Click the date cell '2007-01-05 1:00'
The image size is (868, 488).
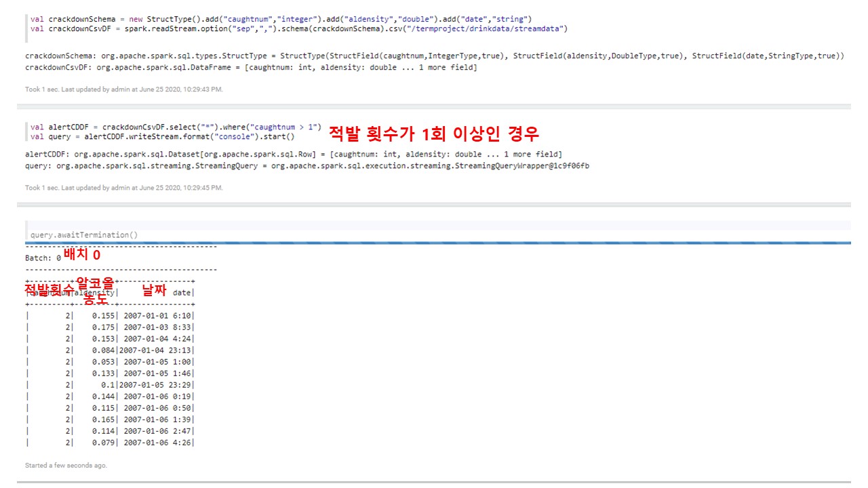point(157,362)
